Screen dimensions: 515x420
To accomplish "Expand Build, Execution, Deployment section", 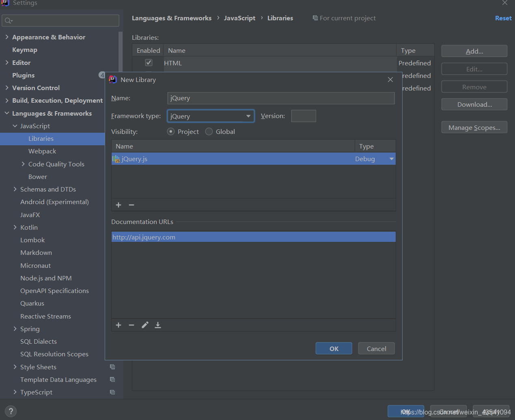I will [x=7, y=100].
